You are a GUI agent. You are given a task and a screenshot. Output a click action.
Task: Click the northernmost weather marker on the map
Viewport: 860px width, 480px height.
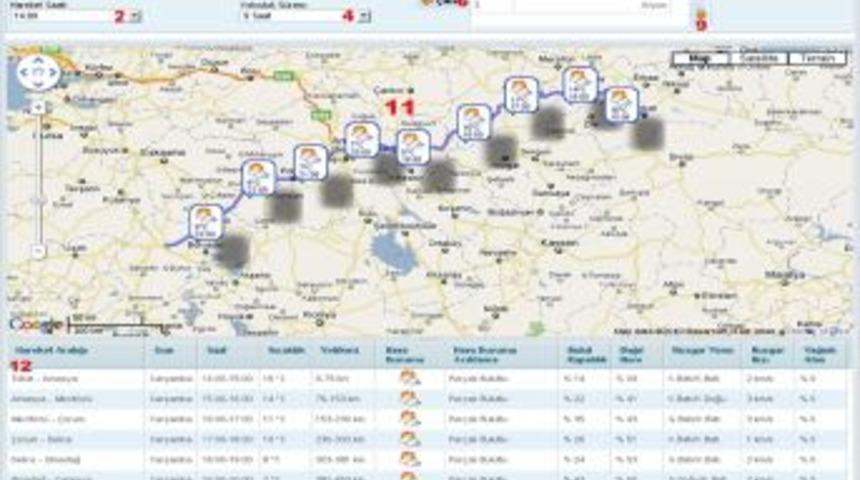point(580,84)
